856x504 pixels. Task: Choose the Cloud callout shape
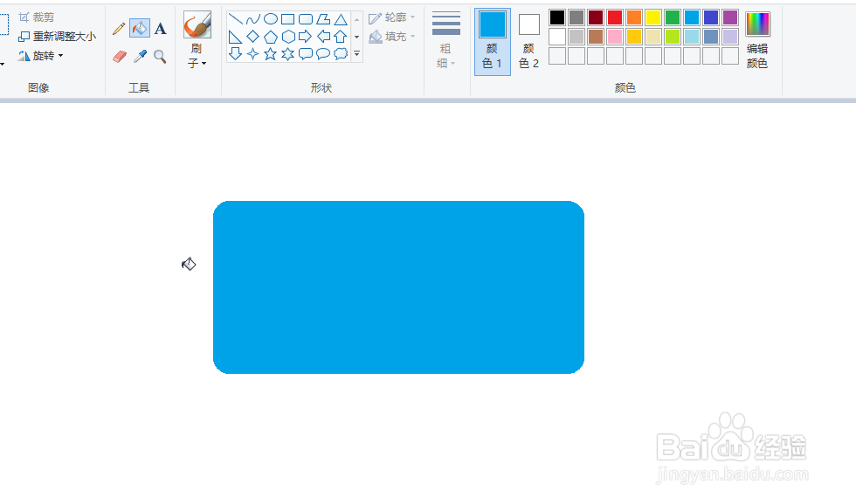point(341,54)
